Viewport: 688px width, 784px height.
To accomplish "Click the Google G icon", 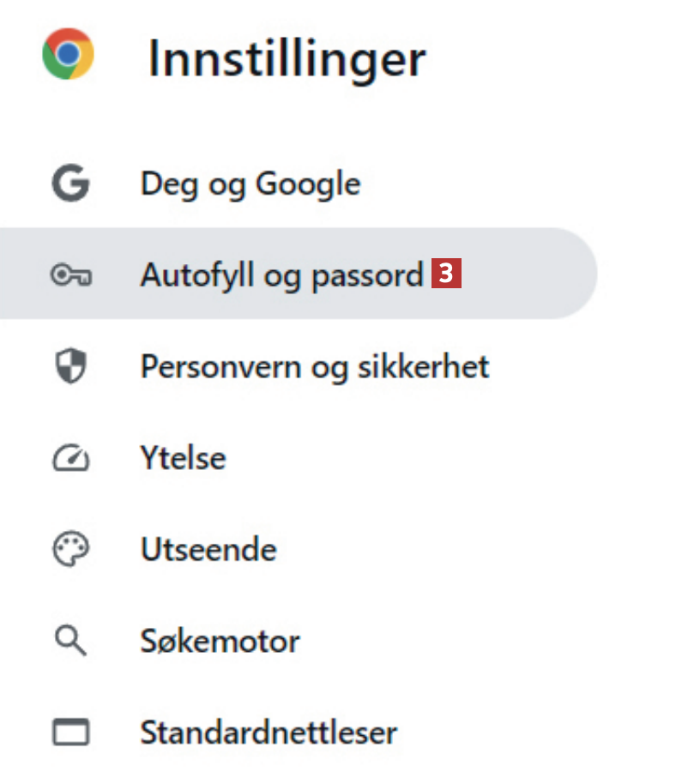I will 70,184.
